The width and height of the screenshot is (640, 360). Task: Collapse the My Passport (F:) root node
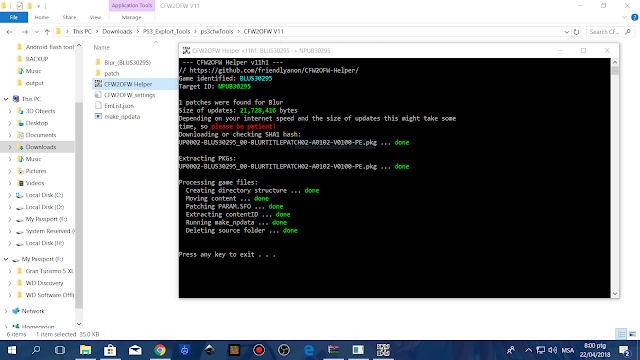[x=6, y=259]
